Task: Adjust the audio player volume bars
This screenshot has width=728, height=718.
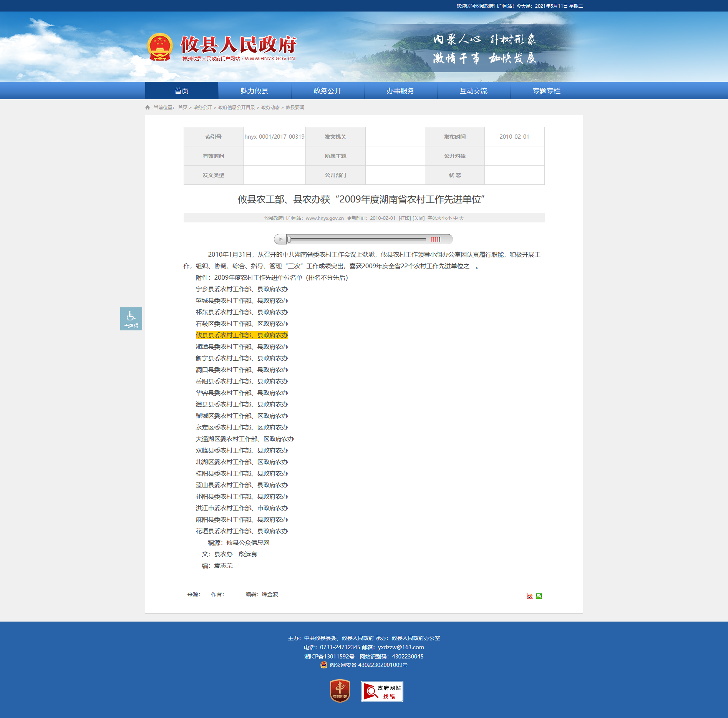Action: (x=435, y=239)
